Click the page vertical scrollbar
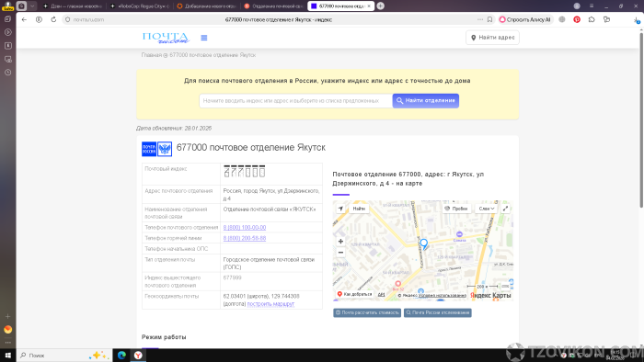This screenshot has height=362, width=644. (641, 119)
